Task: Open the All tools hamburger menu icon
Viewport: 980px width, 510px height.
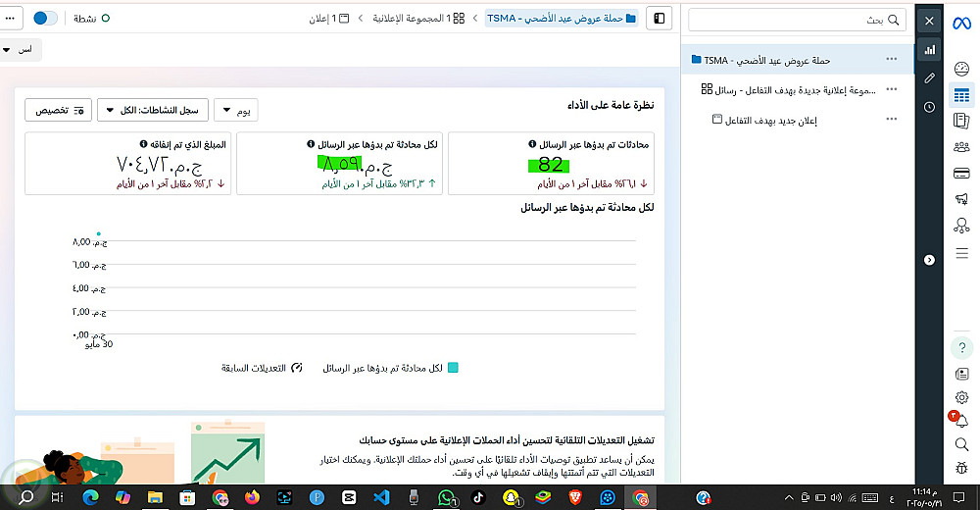Action: click(x=962, y=253)
